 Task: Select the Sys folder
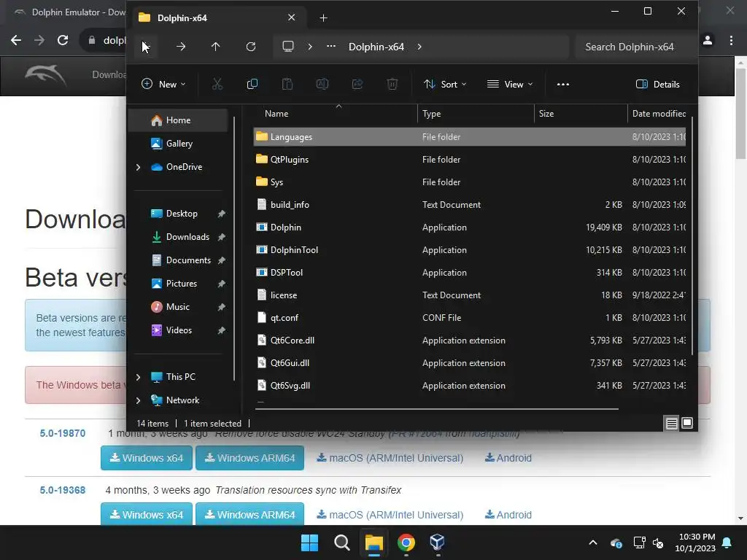click(469, 182)
